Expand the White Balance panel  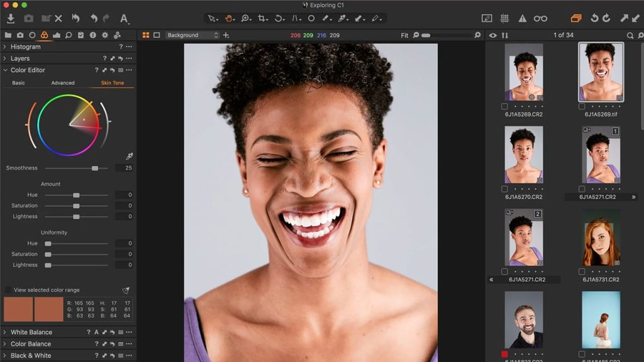[31, 332]
